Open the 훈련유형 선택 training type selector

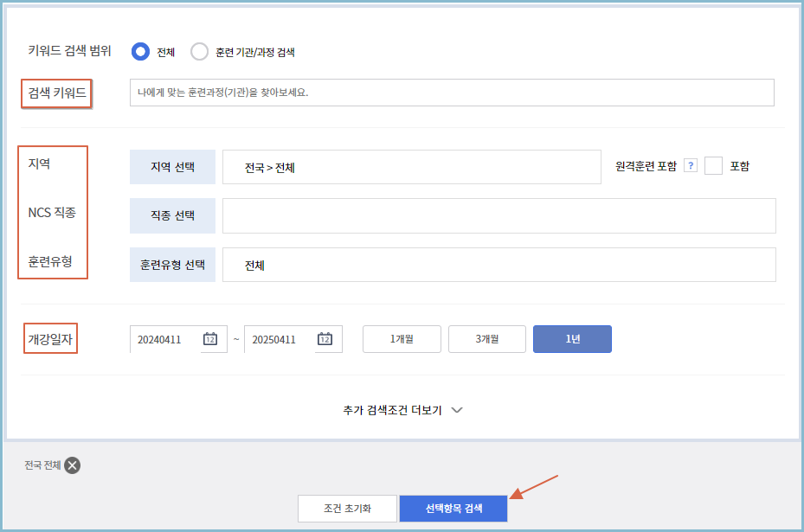(x=172, y=264)
